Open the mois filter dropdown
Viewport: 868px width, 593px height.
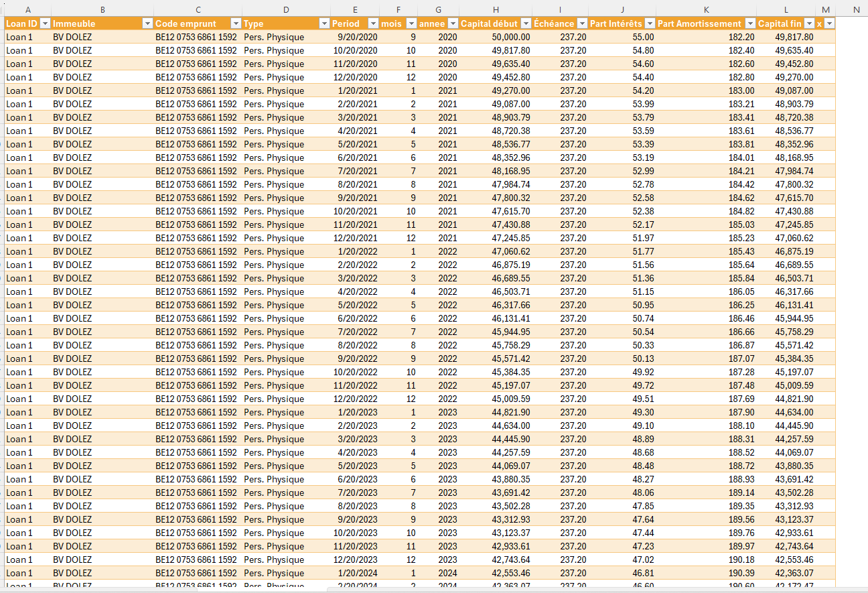410,23
